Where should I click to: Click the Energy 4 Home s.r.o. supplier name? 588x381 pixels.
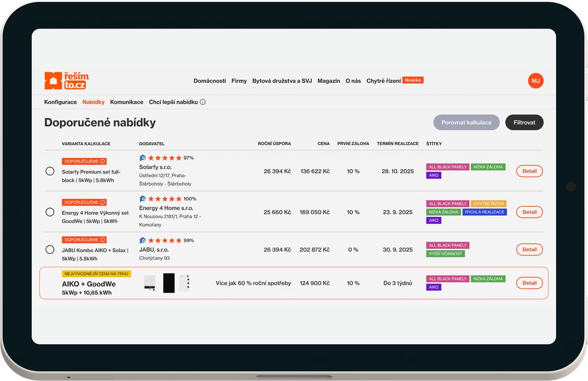[x=166, y=208]
